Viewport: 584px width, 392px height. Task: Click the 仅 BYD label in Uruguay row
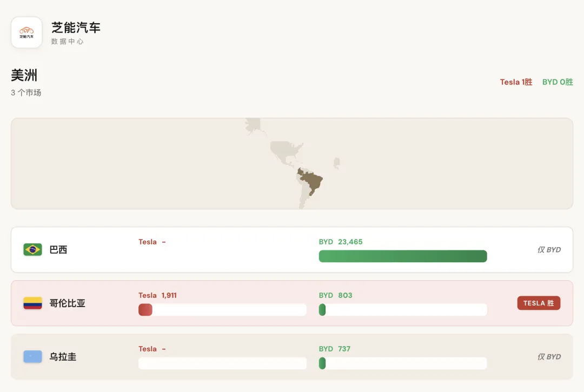coord(549,357)
